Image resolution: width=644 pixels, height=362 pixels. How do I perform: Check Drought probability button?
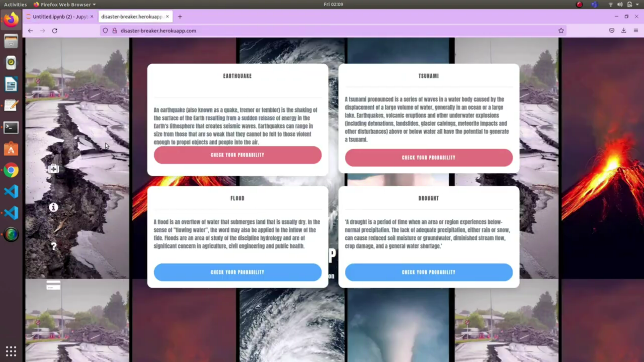pos(429,272)
